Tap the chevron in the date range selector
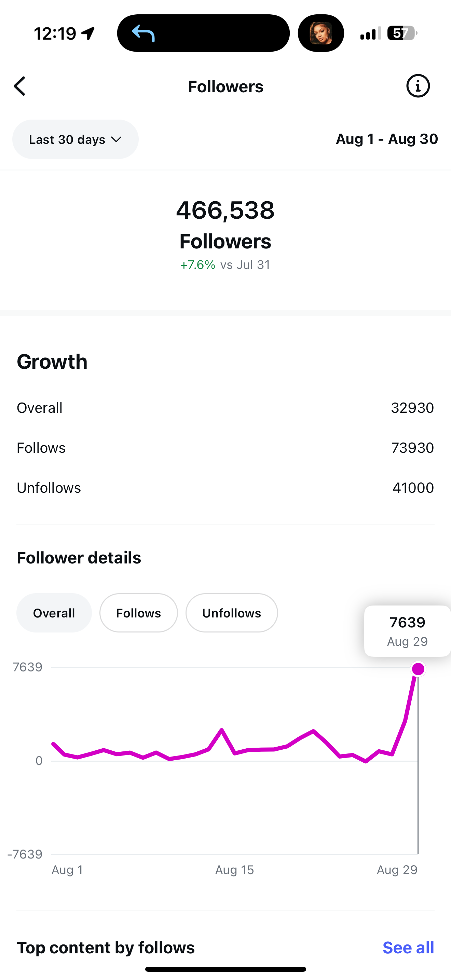 (117, 139)
